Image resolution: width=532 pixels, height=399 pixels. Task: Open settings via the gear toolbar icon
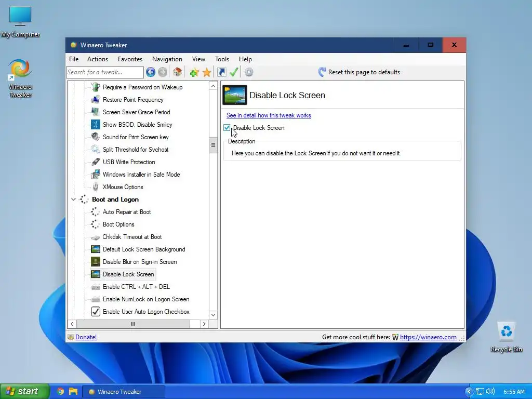pyautogui.click(x=249, y=72)
